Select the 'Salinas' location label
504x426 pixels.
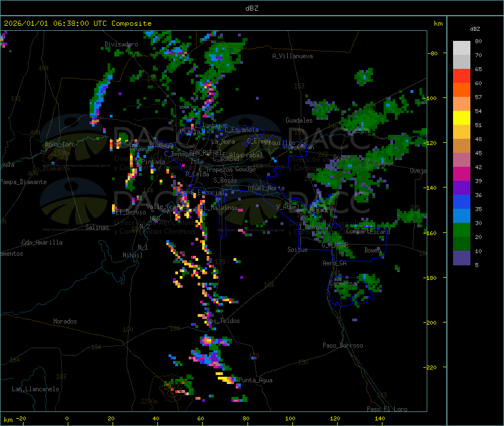click(x=97, y=227)
